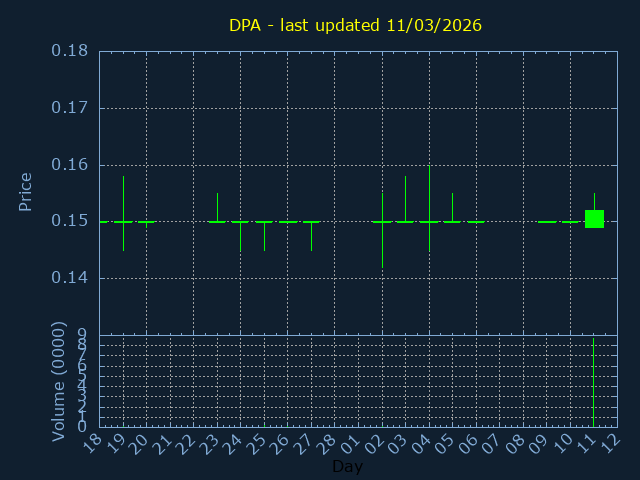Click the 0.18 price tick label
The height and width of the screenshot is (480, 640).
(68, 51)
